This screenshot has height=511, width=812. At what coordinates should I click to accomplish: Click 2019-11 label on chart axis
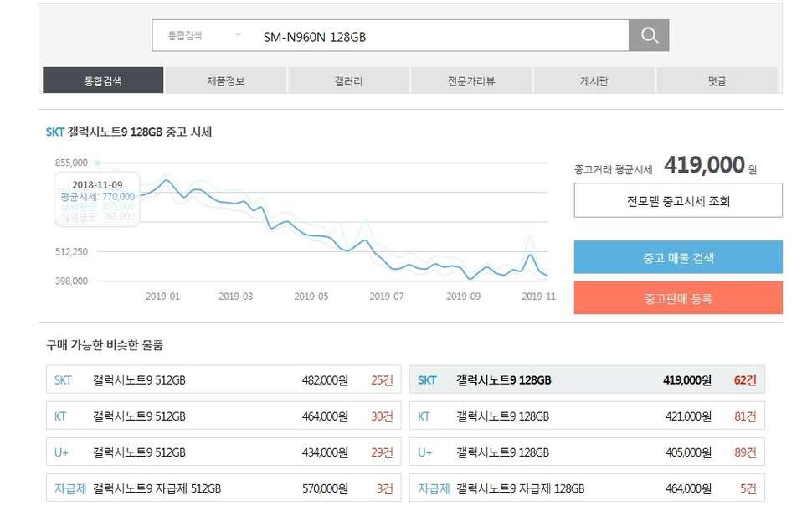pos(538,297)
